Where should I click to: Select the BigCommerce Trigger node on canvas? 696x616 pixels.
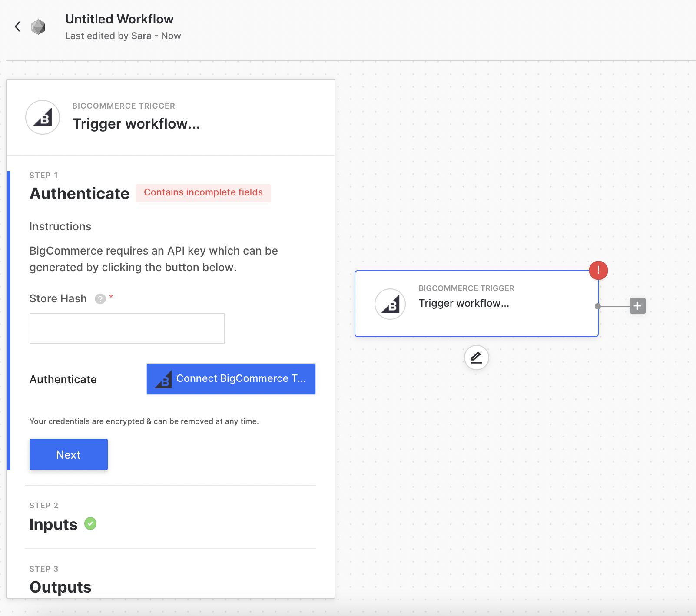click(477, 304)
